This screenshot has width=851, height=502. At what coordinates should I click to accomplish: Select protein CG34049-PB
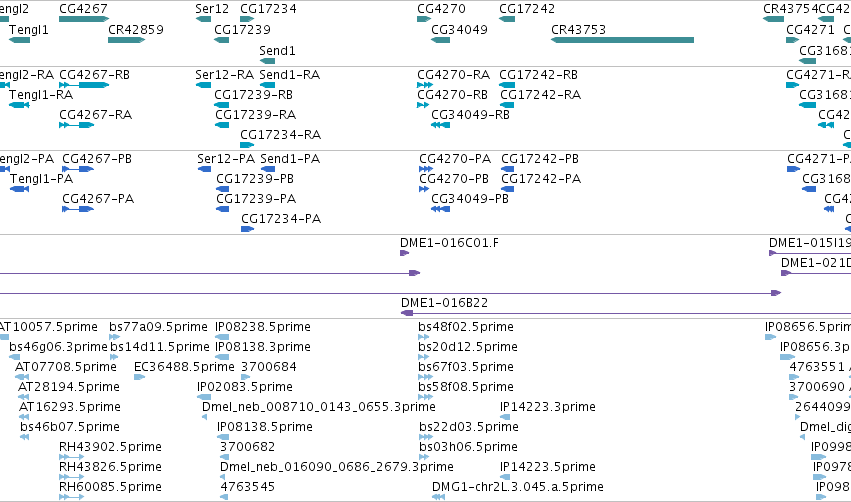coord(470,199)
